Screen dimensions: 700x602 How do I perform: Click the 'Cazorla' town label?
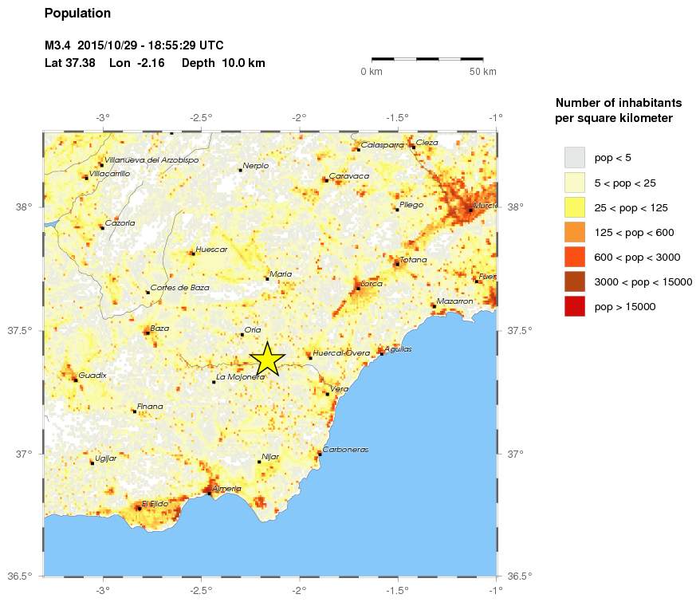point(120,223)
